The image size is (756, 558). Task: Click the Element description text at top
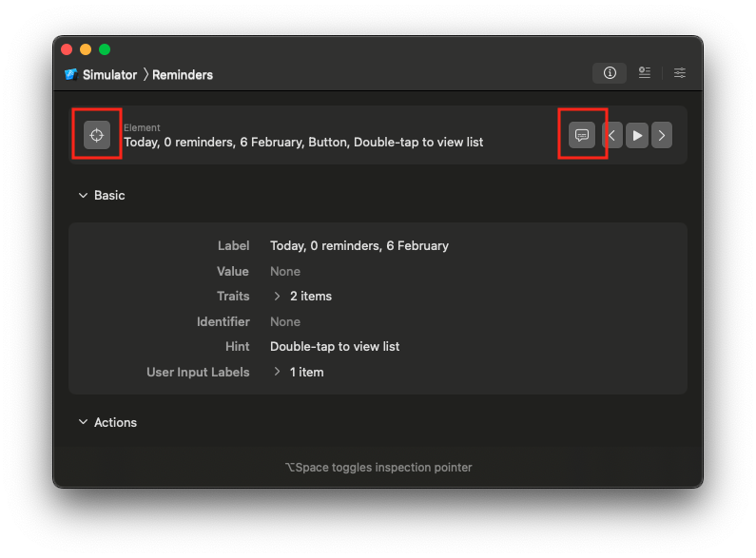[303, 142]
